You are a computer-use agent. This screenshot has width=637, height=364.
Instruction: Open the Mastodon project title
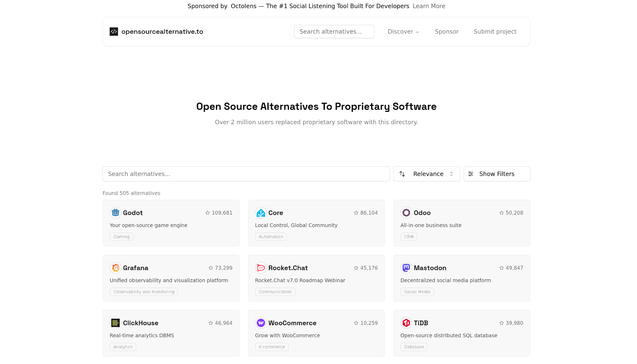[430, 268]
